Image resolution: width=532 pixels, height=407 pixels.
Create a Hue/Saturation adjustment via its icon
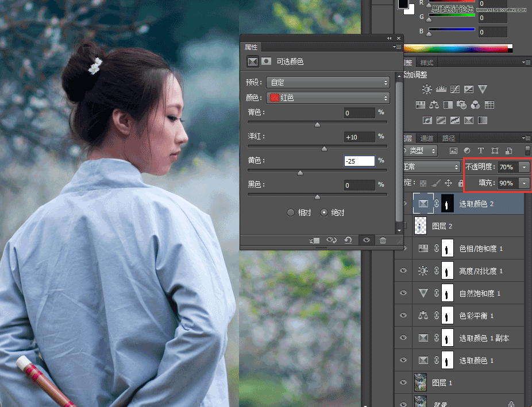point(420,104)
